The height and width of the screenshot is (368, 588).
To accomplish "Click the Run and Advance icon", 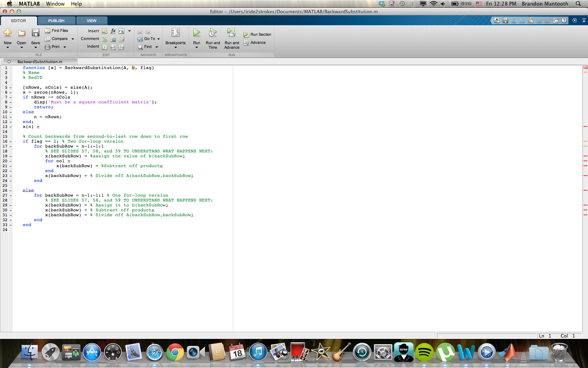I will click(x=231, y=33).
